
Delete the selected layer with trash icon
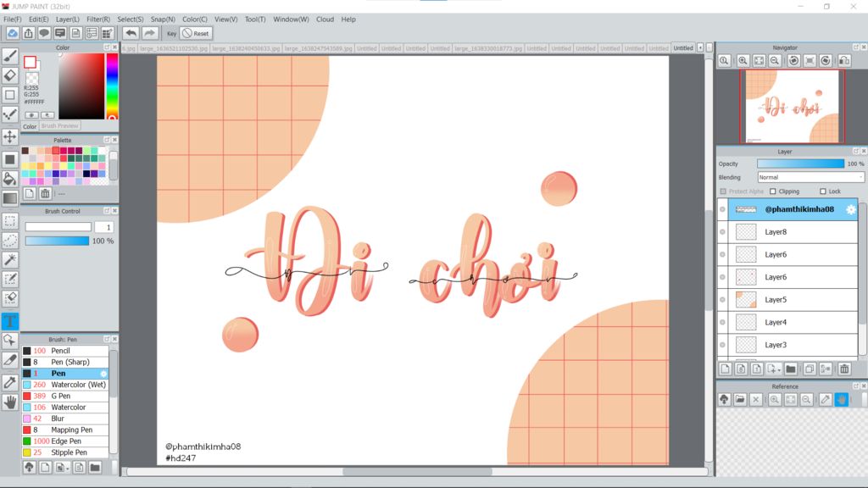[844, 369]
